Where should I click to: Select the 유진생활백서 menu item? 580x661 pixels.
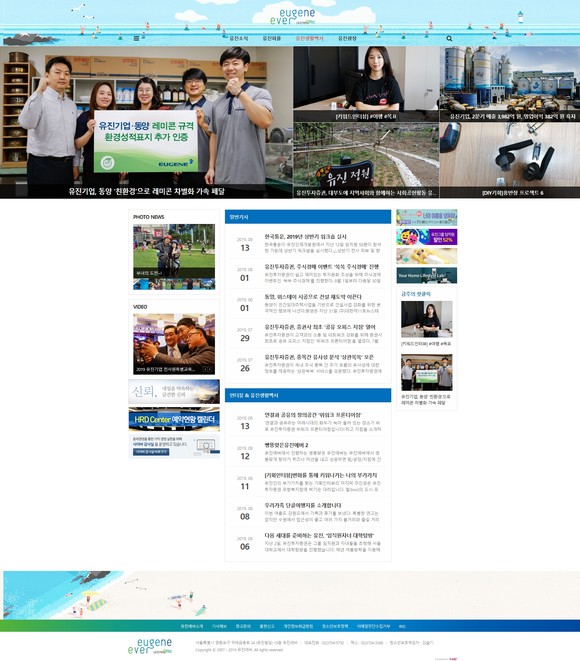309,38
